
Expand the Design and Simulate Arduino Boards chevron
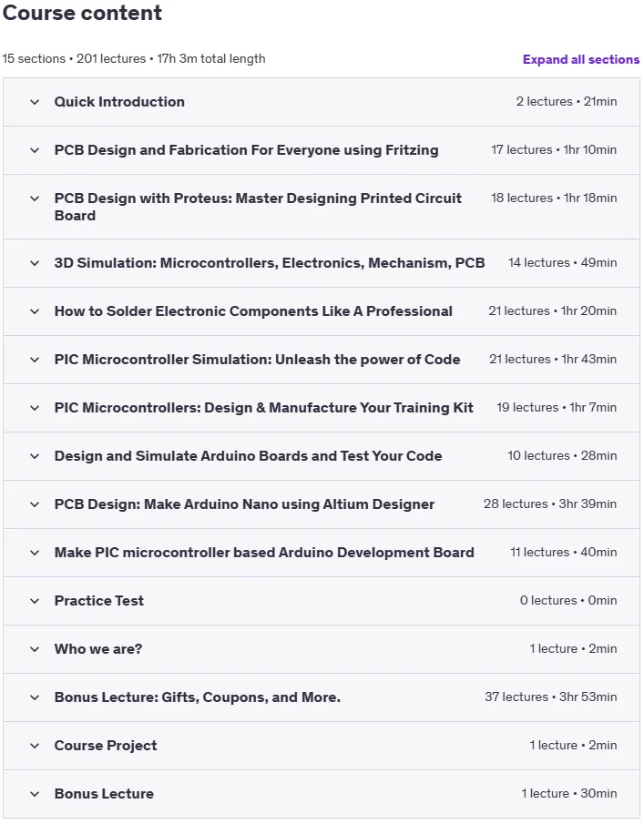tap(35, 456)
